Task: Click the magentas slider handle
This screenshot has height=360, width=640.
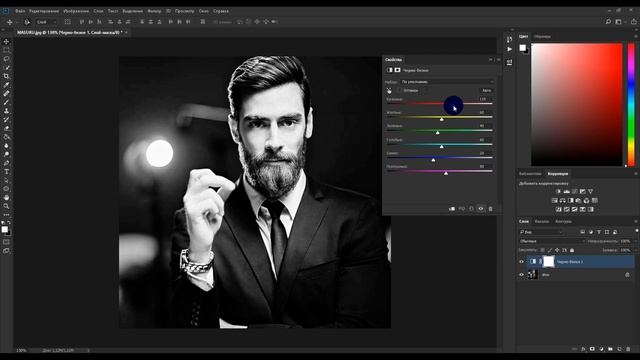Action: [x=446, y=173]
